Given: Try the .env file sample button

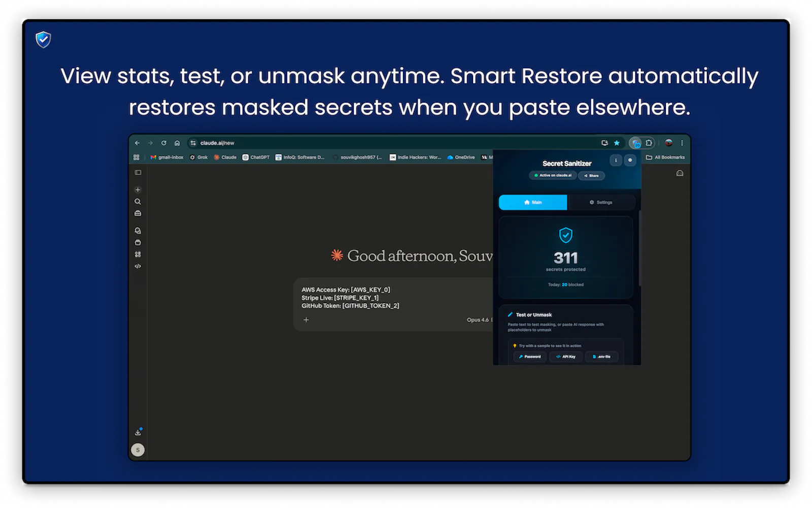Looking at the screenshot, I should click(x=602, y=357).
